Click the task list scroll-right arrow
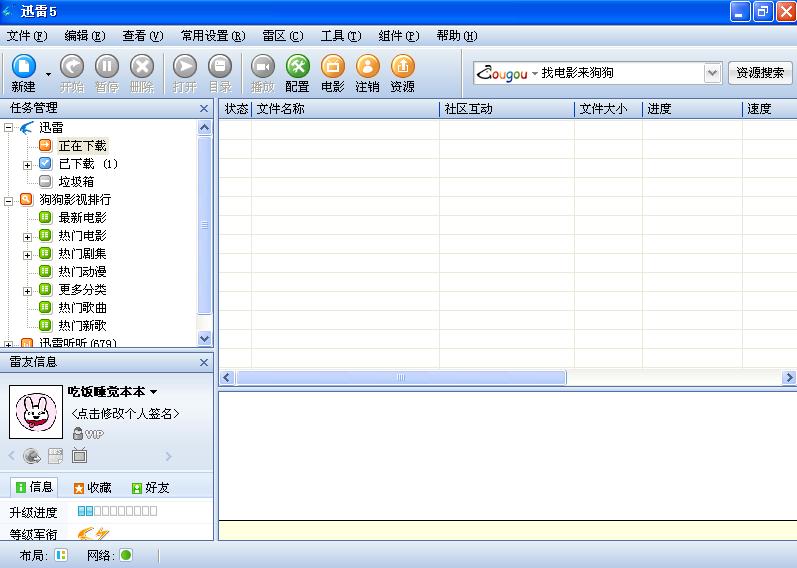This screenshot has width=797, height=568. click(x=789, y=377)
